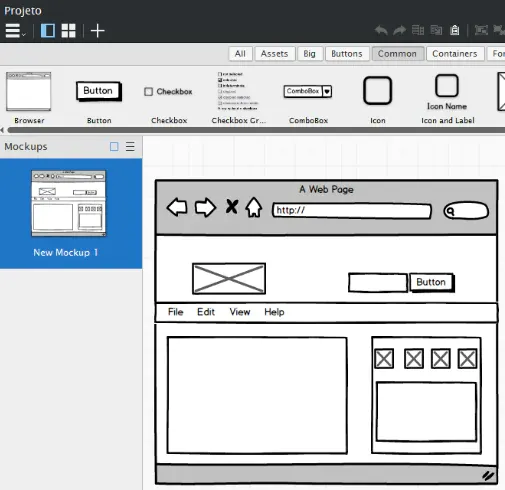The height and width of the screenshot is (490, 505).
Task: Click the toolbar icon immediately right of Redo
Action: [418, 30]
